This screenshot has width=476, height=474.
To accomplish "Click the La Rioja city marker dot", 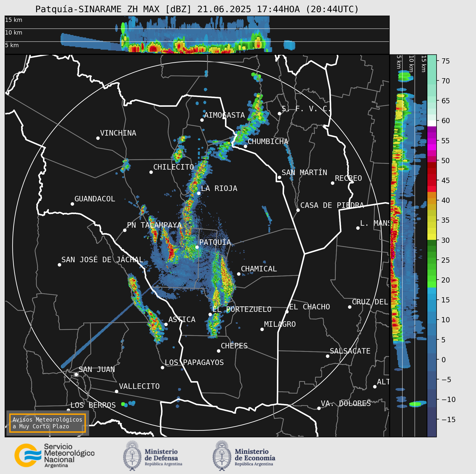I will (x=199, y=193).
